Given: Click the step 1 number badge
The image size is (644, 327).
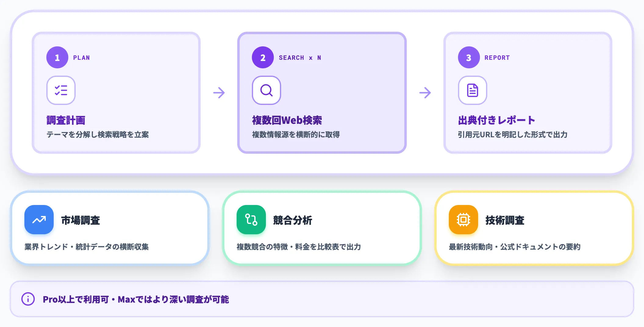Looking at the screenshot, I should pyautogui.click(x=57, y=57).
